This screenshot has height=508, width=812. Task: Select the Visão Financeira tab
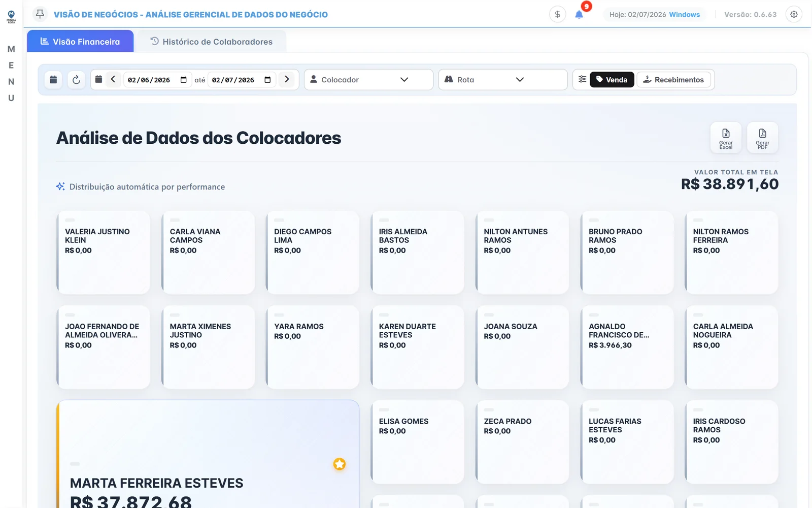click(x=80, y=41)
